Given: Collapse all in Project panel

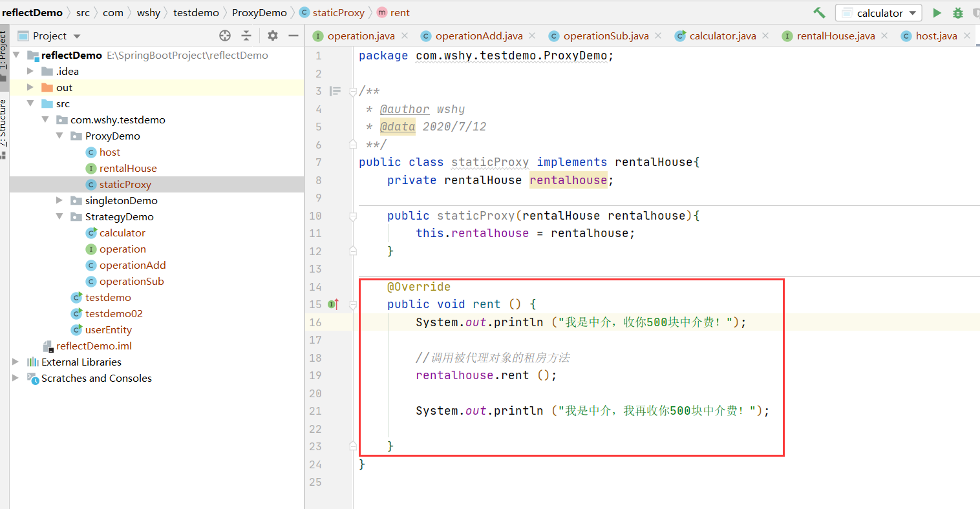Looking at the screenshot, I should click(x=246, y=36).
